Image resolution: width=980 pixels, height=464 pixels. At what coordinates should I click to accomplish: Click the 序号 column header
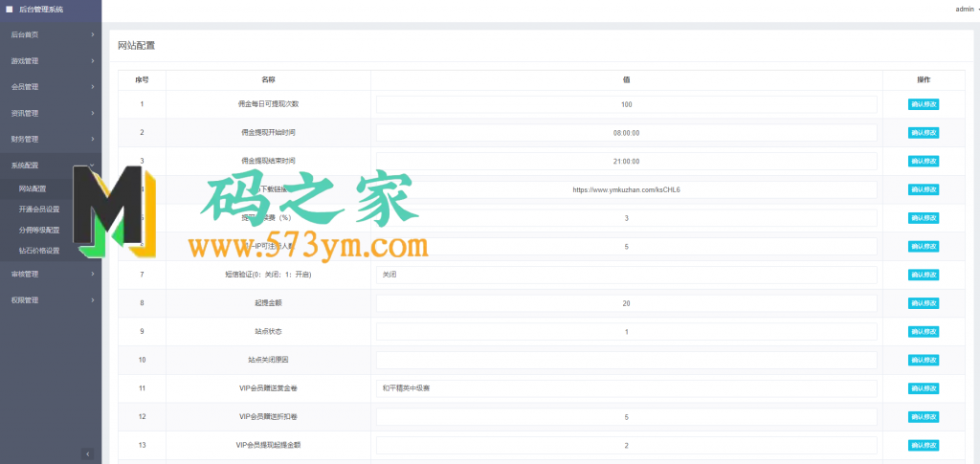(x=142, y=80)
